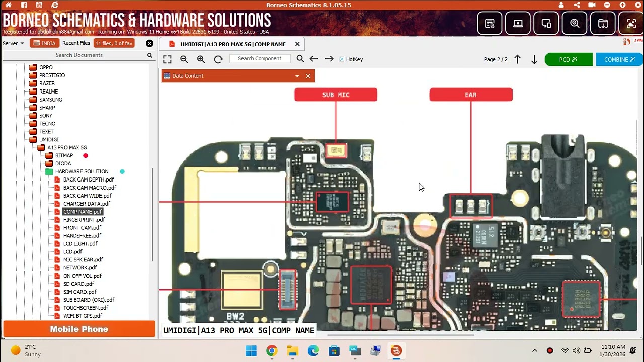Go to previous page with up arrow
Viewport: 644px width, 362px height.
coord(517,59)
